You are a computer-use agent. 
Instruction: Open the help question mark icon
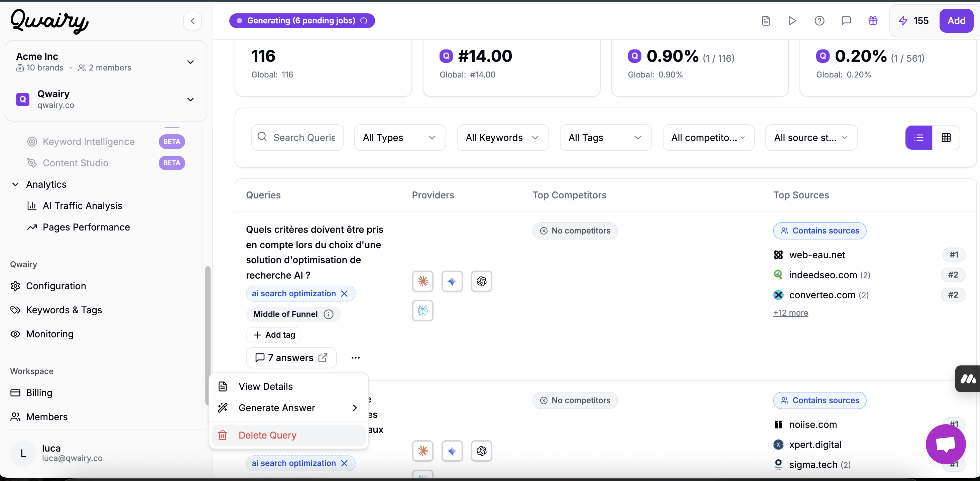tap(819, 20)
